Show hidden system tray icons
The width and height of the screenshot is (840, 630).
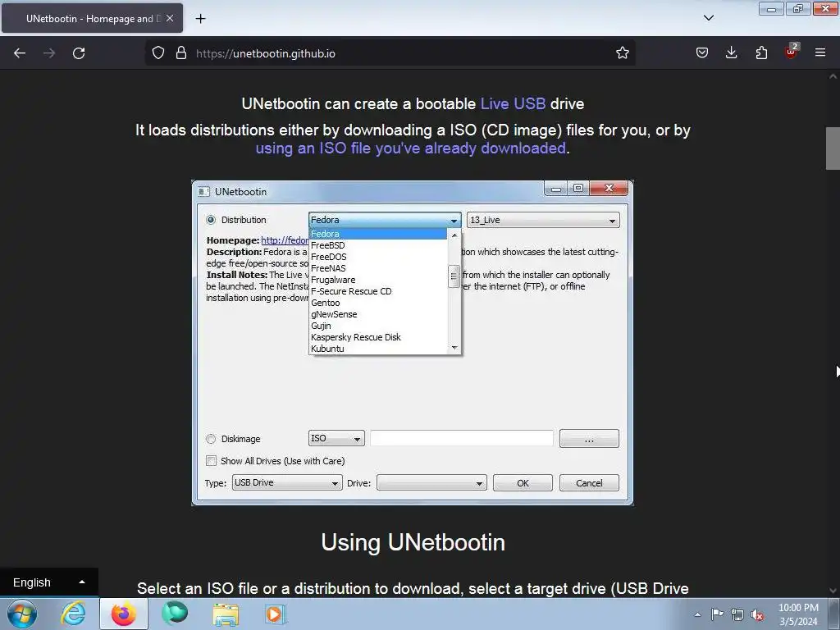pos(697,614)
